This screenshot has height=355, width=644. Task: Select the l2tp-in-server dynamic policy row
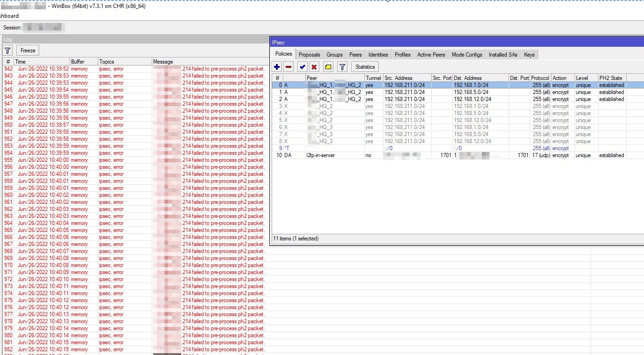(x=458, y=155)
